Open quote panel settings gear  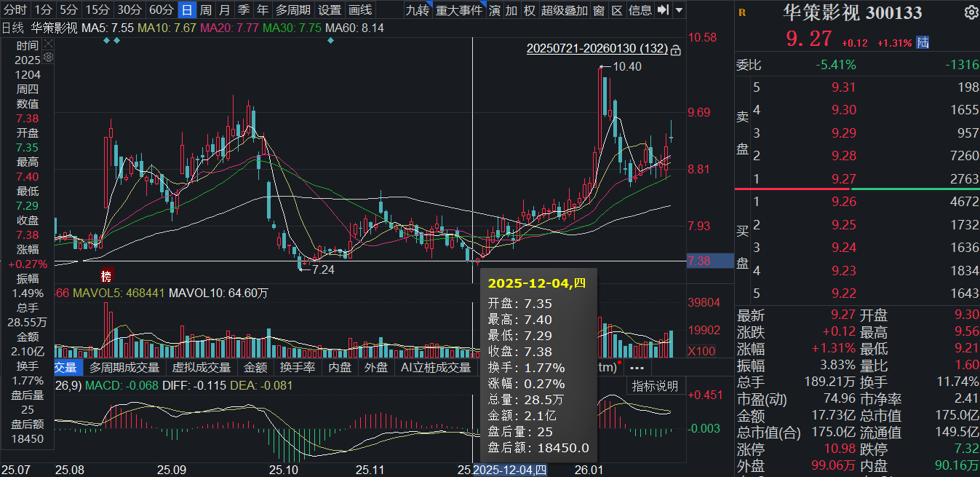(x=971, y=12)
